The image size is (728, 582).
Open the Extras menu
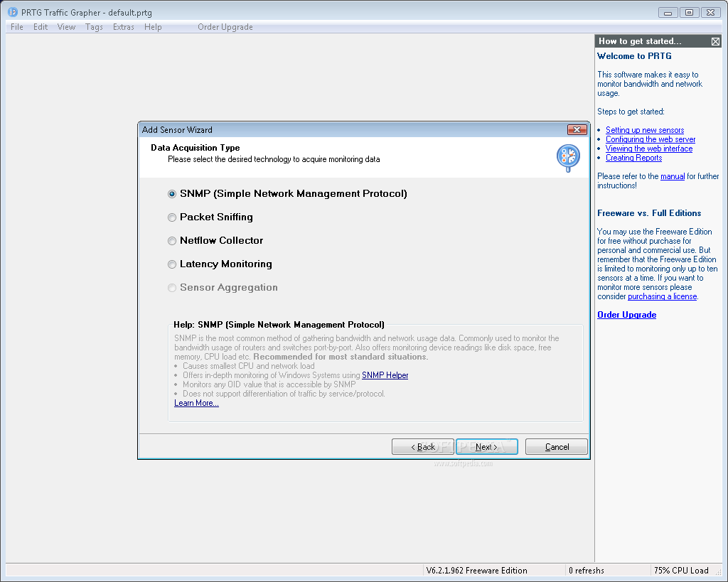point(124,27)
